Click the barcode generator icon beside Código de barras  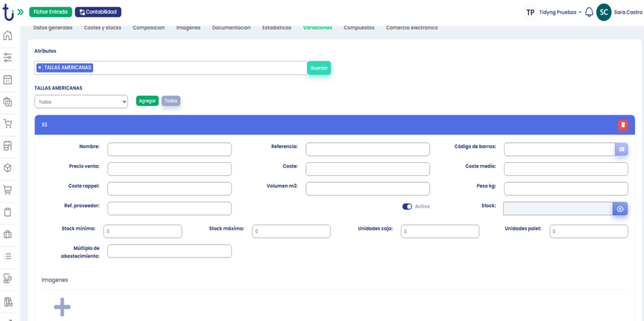click(621, 149)
